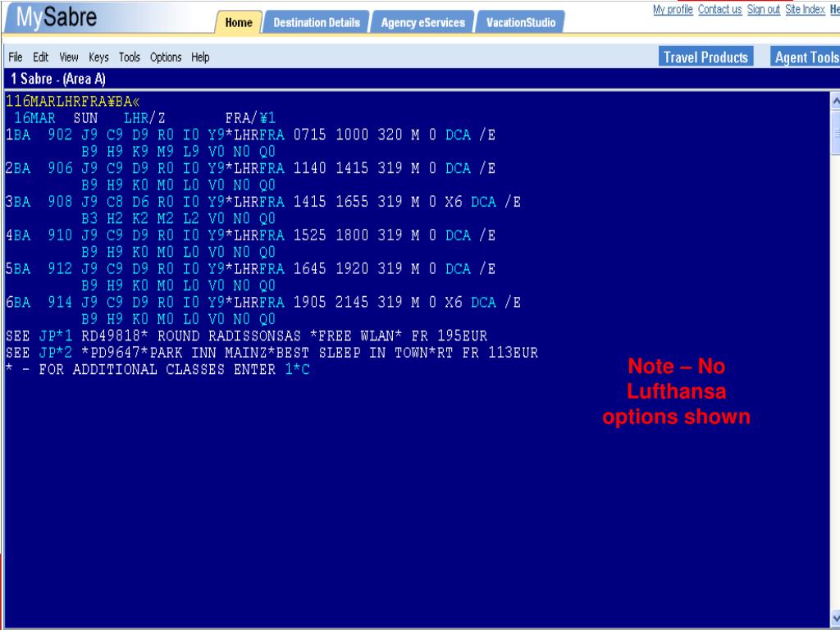Viewport: 840px width, 630px height.
Task: Click departure time 1645 for BA 912
Action: click(x=309, y=268)
